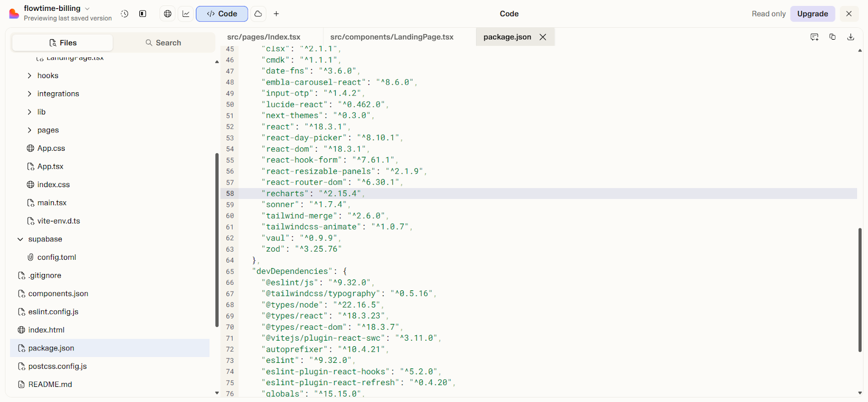Open the src/components/LandingPage.tsx tab
This screenshot has width=868, height=402.
392,37
